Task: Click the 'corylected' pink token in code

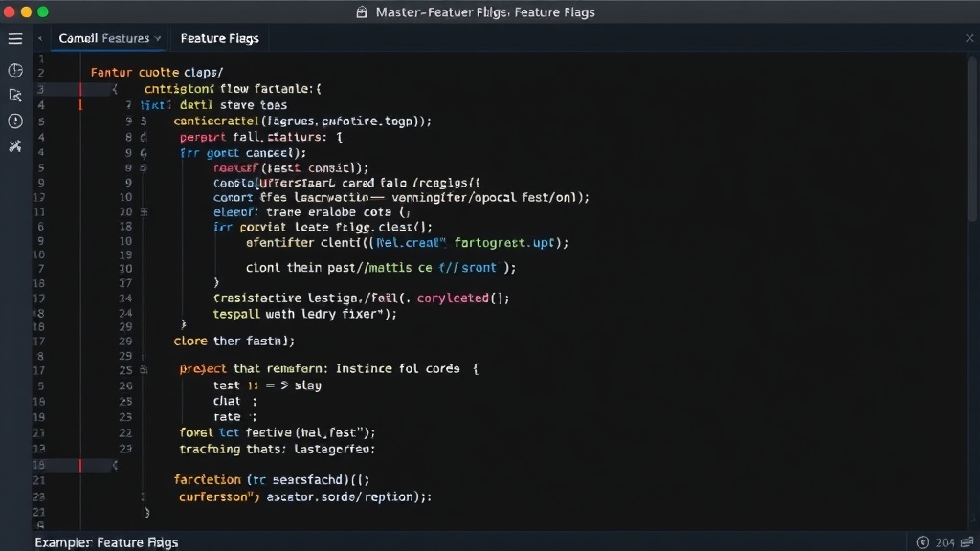Action: [x=453, y=298]
